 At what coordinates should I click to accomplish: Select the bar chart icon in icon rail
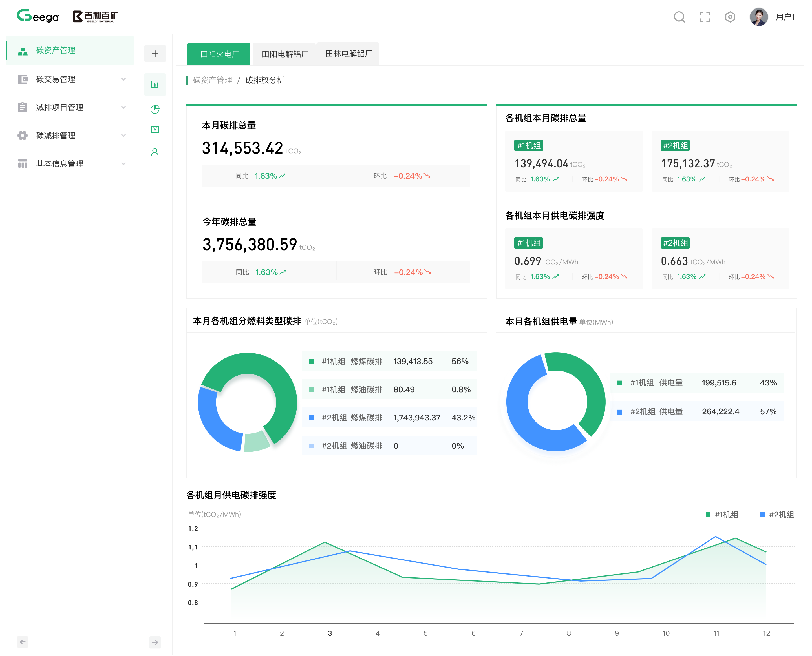coord(155,85)
